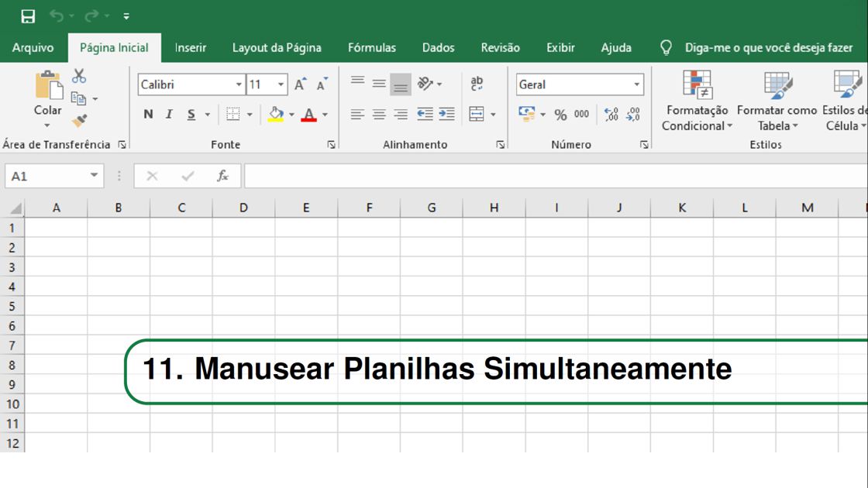Toggle underline with the S button
Screen dimensions: 868x488
pos(191,115)
